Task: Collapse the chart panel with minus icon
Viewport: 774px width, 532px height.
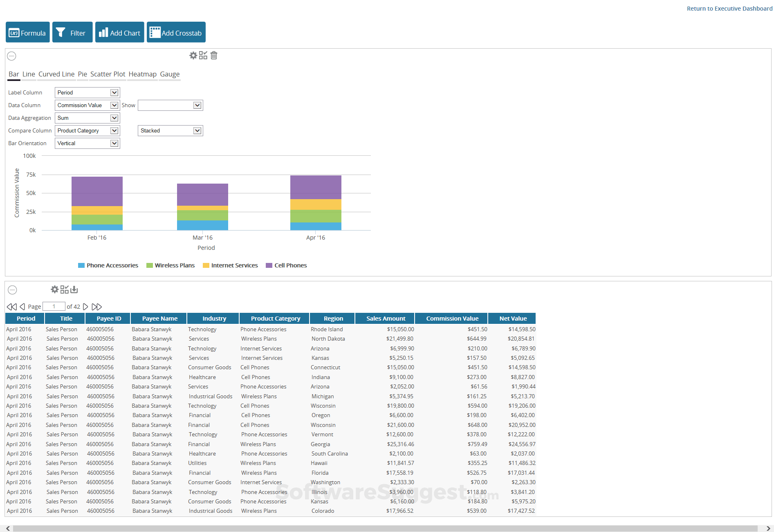Action: click(11, 56)
